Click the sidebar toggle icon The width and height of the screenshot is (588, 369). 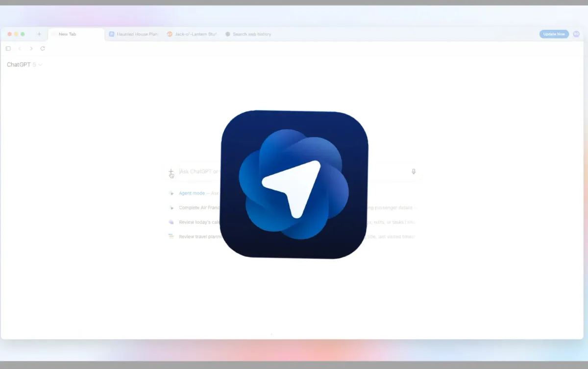click(x=8, y=48)
